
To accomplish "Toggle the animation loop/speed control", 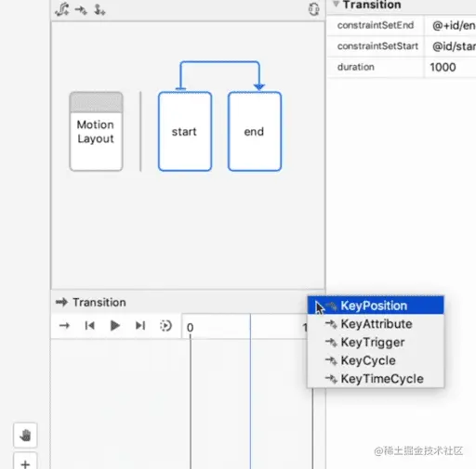I will coord(165,326).
